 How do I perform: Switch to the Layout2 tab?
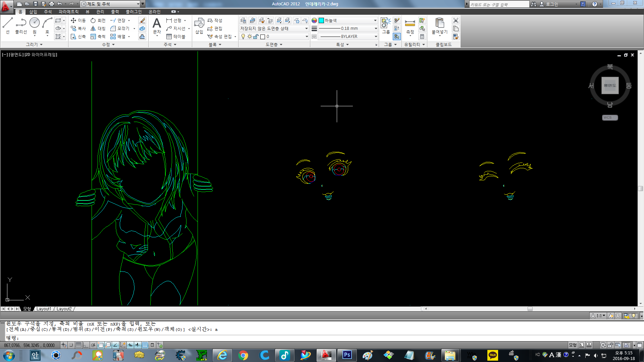coord(64,309)
